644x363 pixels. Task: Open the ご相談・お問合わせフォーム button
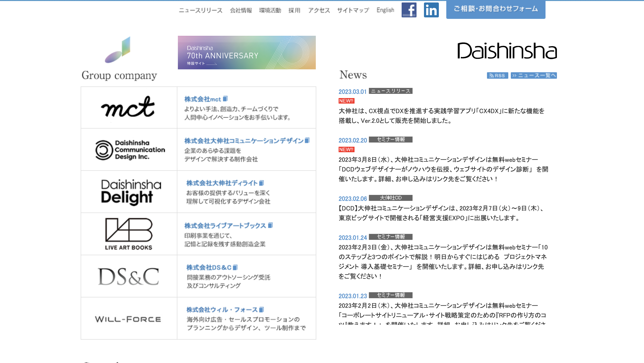[496, 9]
